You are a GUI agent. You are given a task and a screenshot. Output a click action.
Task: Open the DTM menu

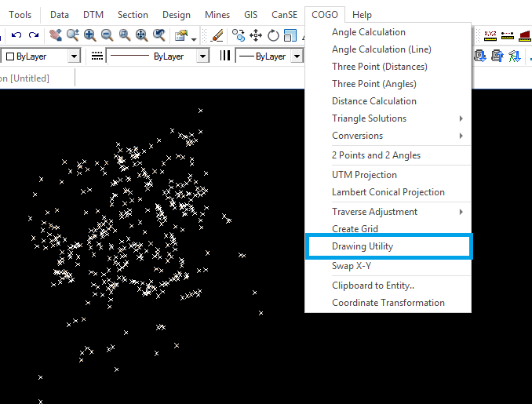coord(93,15)
